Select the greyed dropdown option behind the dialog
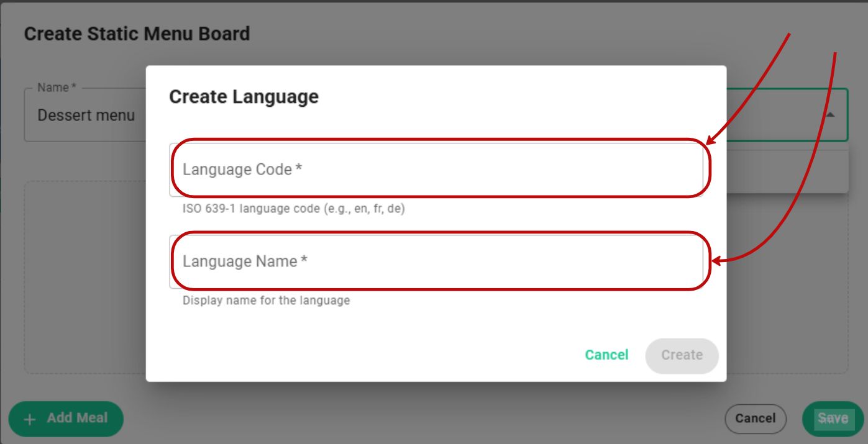Viewport: 868px width, 444px height. [789, 170]
